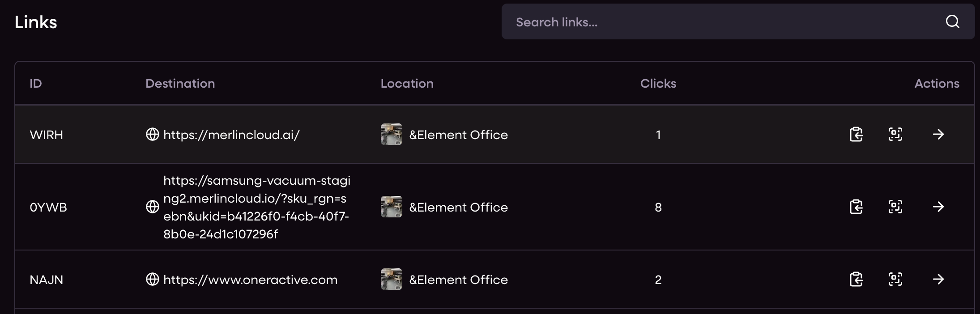Click the search magnifier icon

[953, 22]
